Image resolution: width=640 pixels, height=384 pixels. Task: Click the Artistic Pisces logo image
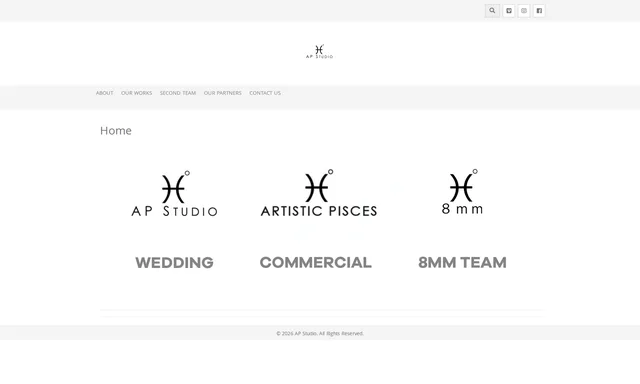click(319, 193)
